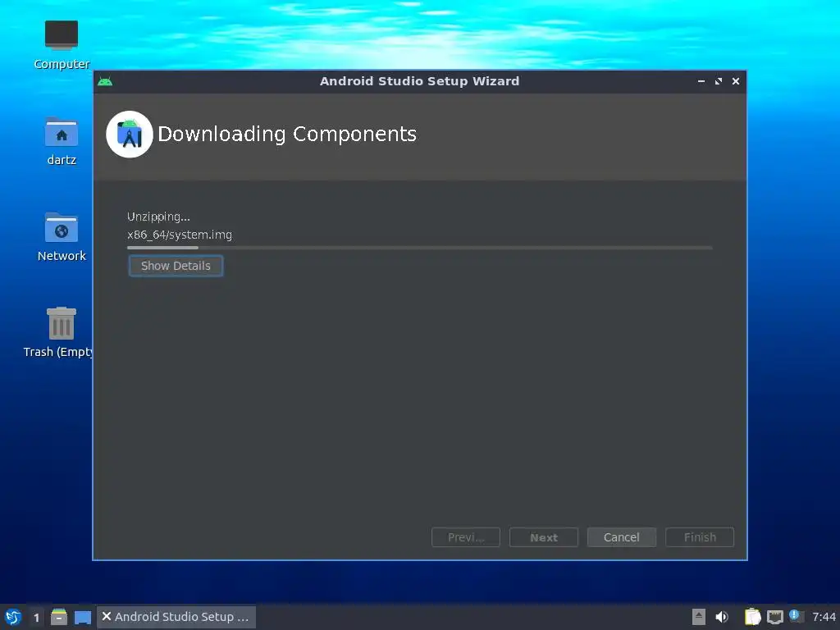
Task: Click the 'Unzipping...' status text
Action: (x=158, y=217)
